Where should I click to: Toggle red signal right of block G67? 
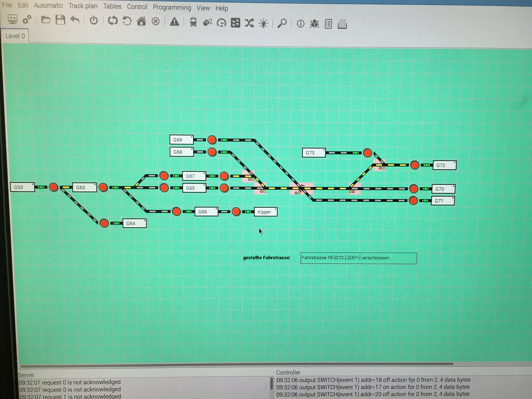[x=224, y=176]
